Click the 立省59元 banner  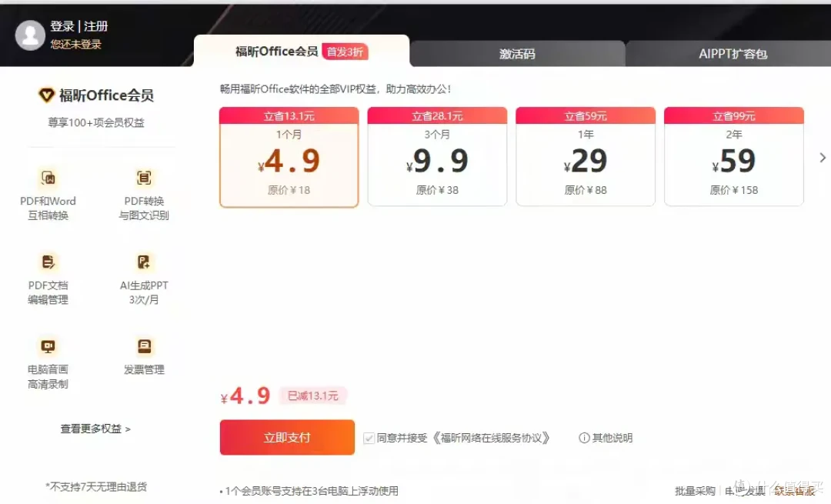click(x=586, y=116)
